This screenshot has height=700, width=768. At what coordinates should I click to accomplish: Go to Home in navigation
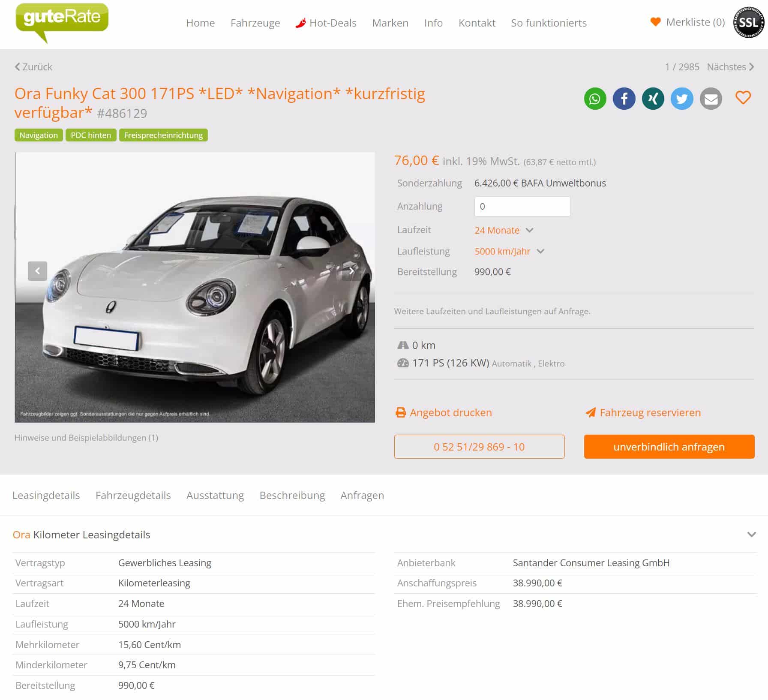[x=201, y=23]
